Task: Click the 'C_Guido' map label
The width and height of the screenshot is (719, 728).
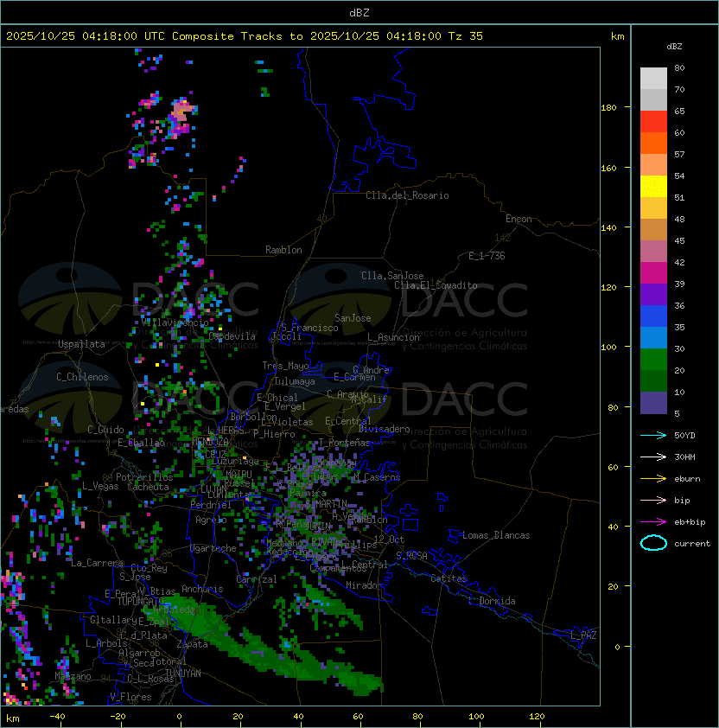Action: click(105, 430)
